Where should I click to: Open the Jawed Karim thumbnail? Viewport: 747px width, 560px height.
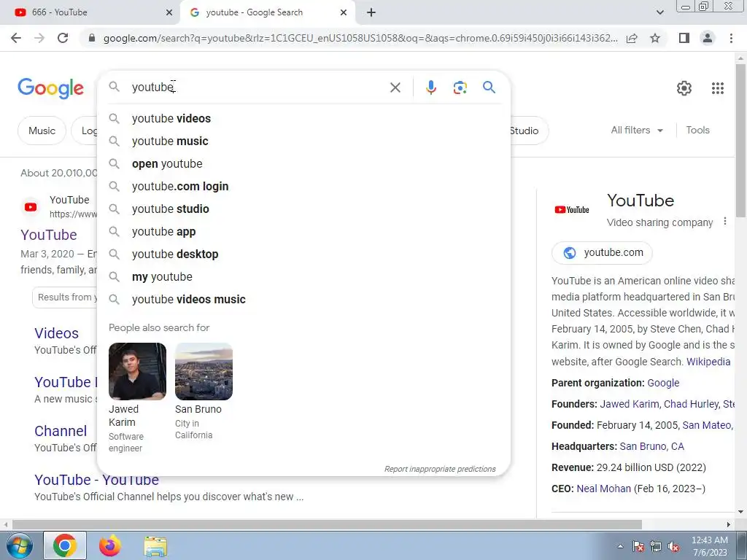(137, 371)
